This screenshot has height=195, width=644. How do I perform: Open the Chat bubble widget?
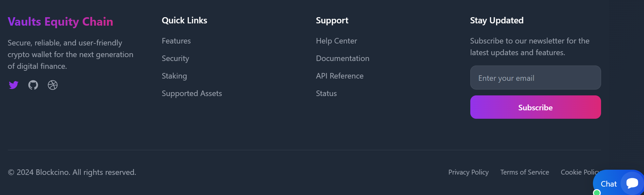pyautogui.click(x=632, y=183)
